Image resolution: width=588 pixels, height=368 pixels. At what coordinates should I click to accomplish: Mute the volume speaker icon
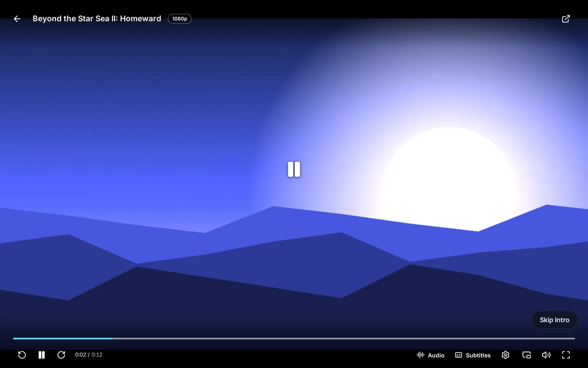coord(546,355)
